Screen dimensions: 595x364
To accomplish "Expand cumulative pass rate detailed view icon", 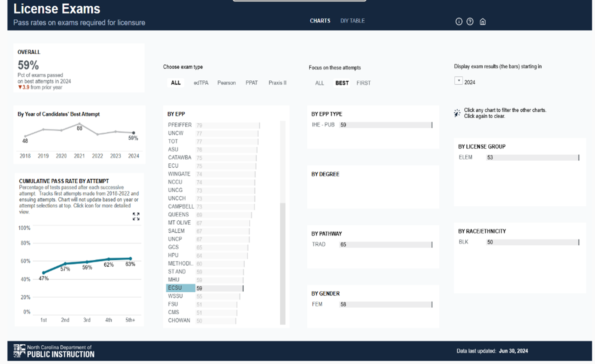I will click(136, 216).
